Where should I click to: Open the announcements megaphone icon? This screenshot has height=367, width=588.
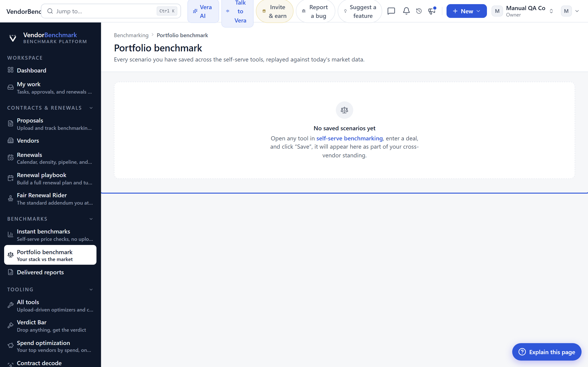pyautogui.click(x=432, y=11)
